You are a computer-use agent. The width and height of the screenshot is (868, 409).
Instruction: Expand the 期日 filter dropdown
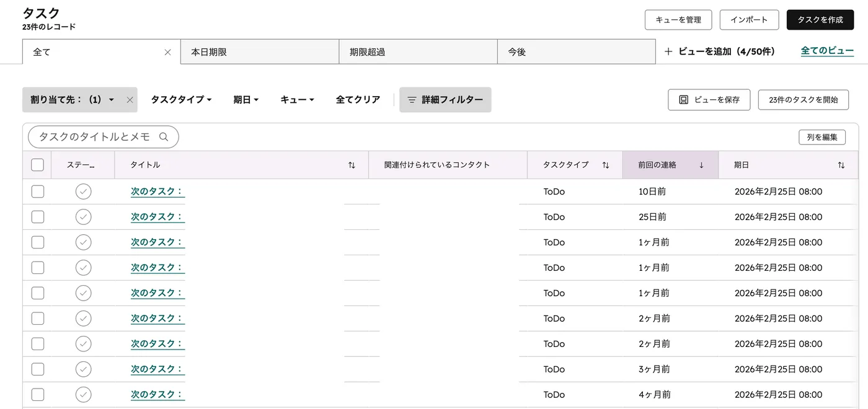click(246, 99)
